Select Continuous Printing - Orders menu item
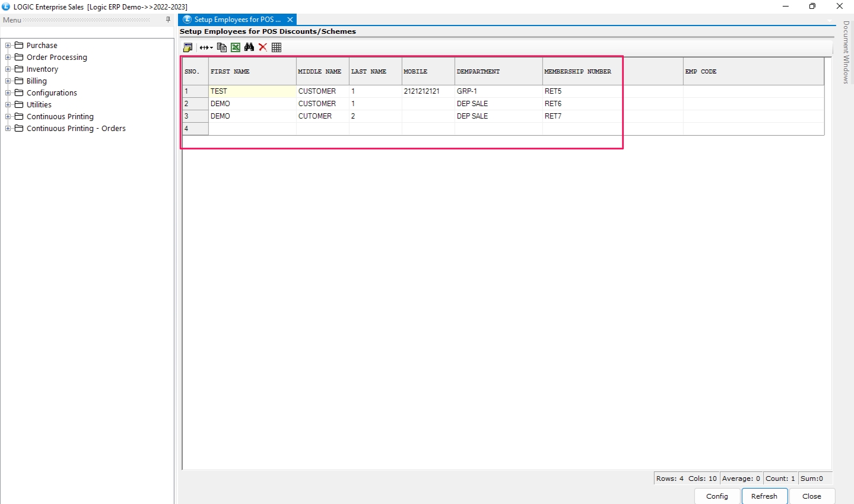 click(76, 129)
